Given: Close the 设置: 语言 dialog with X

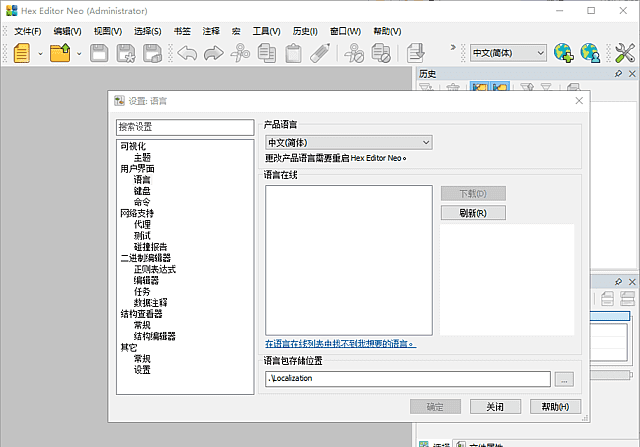Looking at the screenshot, I should tap(579, 101).
